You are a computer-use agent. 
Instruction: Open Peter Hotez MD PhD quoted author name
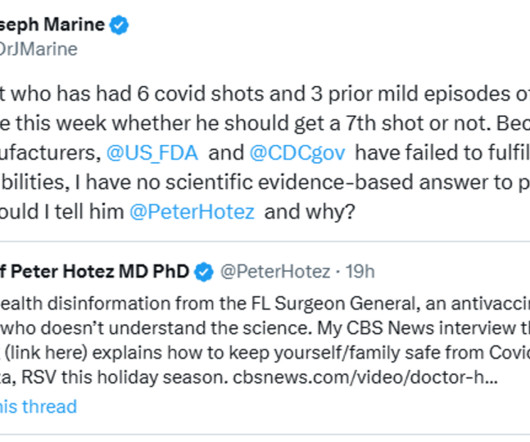point(95,271)
